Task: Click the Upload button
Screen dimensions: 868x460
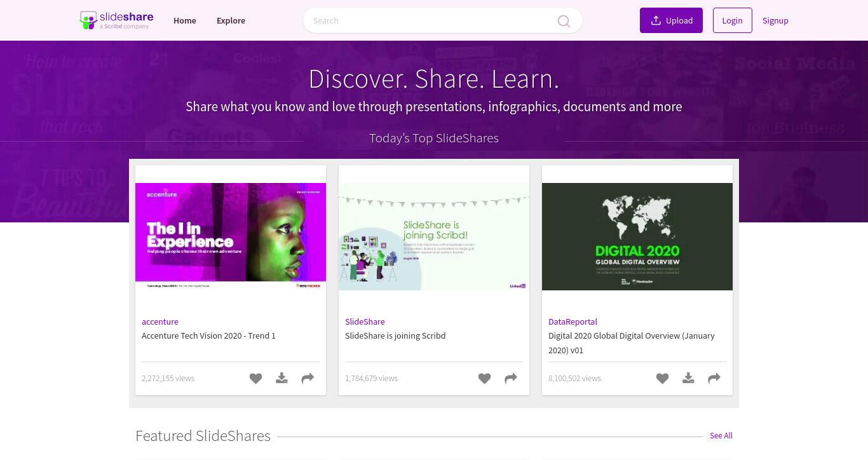Action: pyautogui.click(x=671, y=20)
